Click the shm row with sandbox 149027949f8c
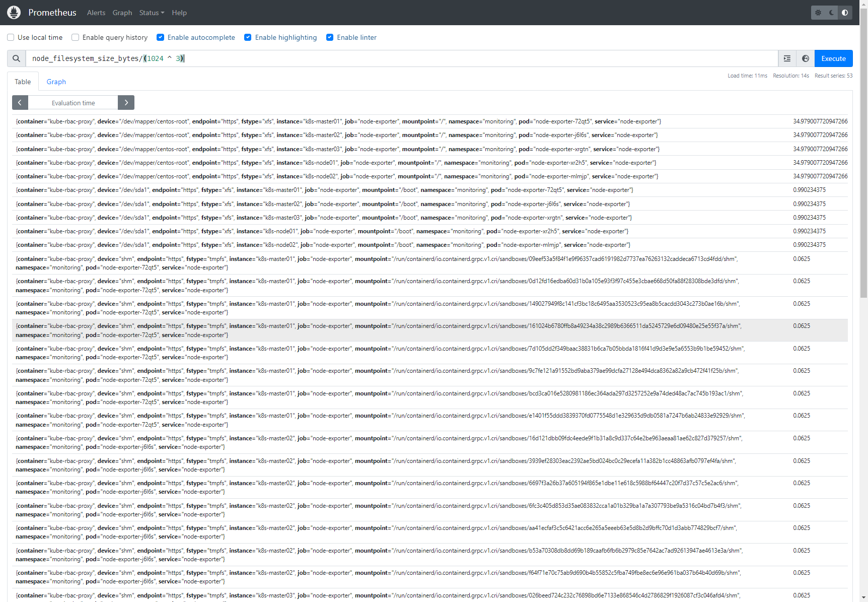Screen dimensions: 868x602 (430, 308)
